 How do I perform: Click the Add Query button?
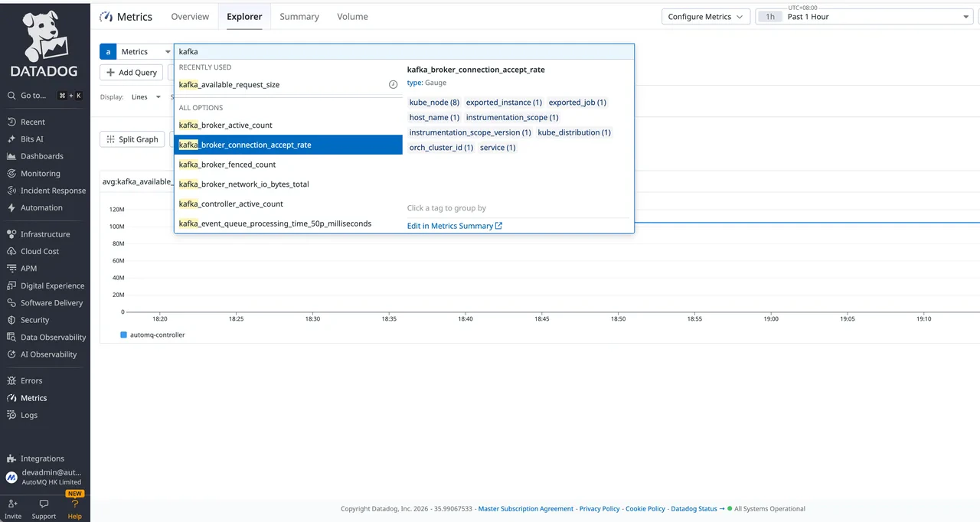[x=131, y=72]
